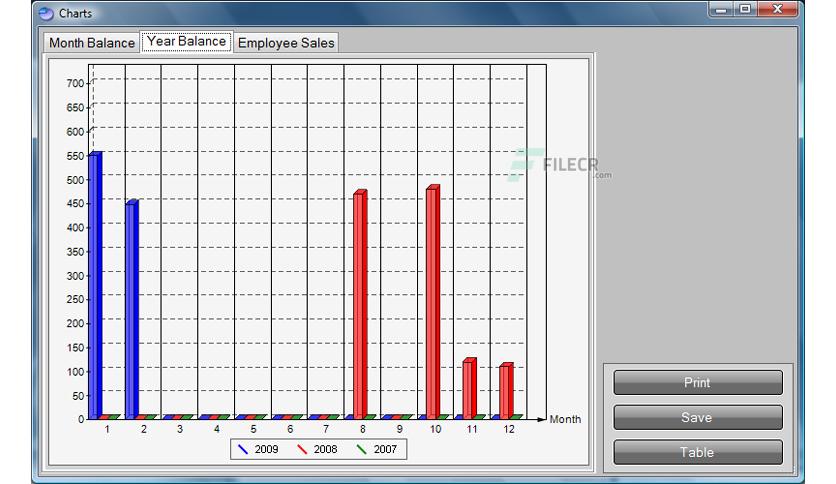The width and height of the screenshot is (836, 484).
Task: Click the red bar for month 8
Action: (360, 304)
